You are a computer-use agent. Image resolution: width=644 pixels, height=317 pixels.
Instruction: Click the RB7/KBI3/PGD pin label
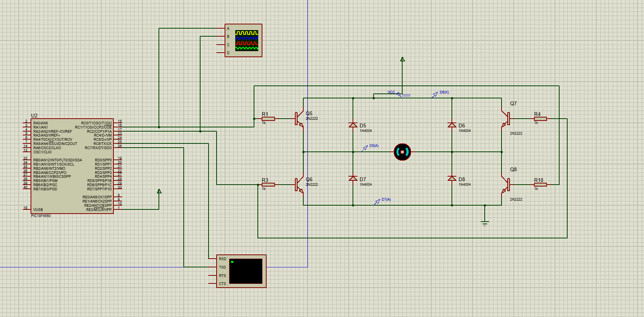point(45,189)
